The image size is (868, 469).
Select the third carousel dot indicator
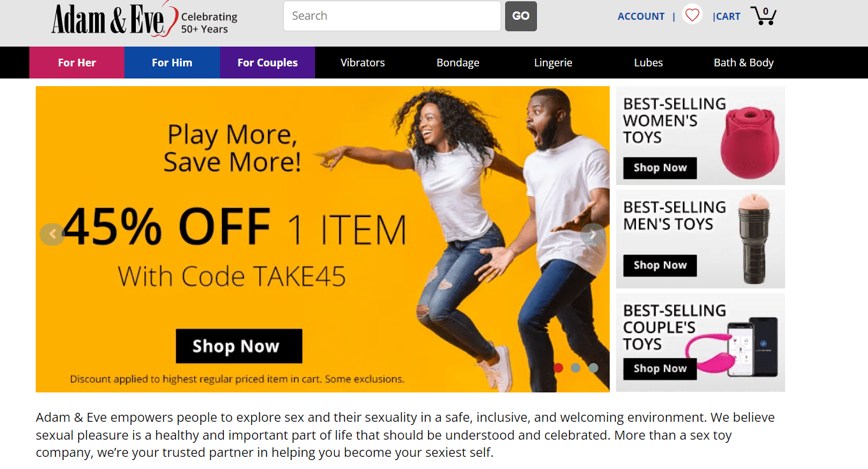[x=594, y=368]
